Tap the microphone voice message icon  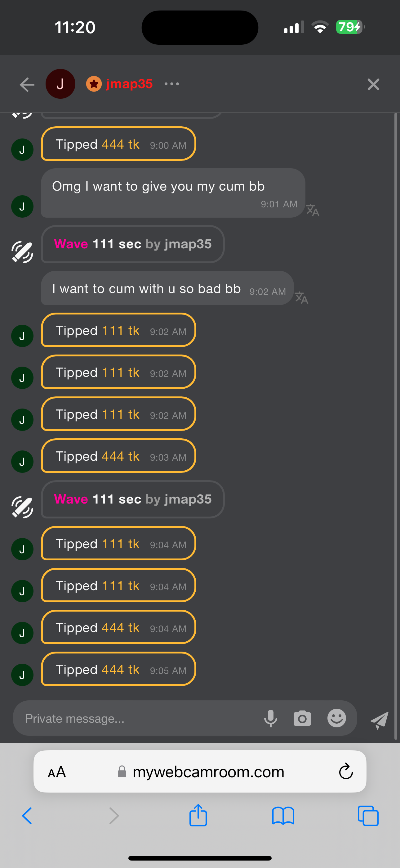tap(270, 718)
